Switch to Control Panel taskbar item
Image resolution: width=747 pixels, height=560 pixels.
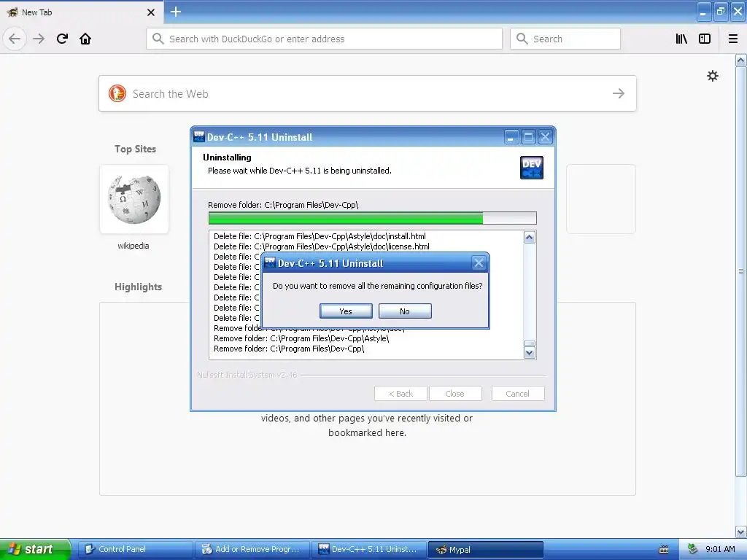pos(135,549)
